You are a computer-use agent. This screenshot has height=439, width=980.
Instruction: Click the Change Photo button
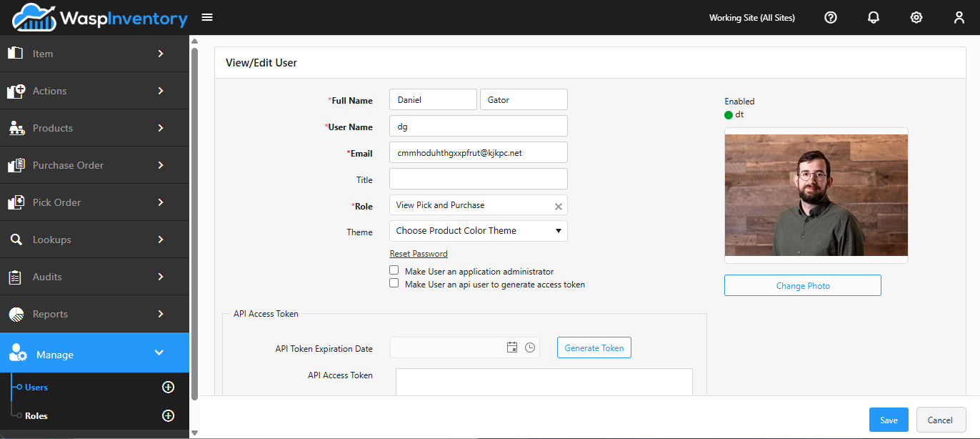pyautogui.click(x=803, y=285)
